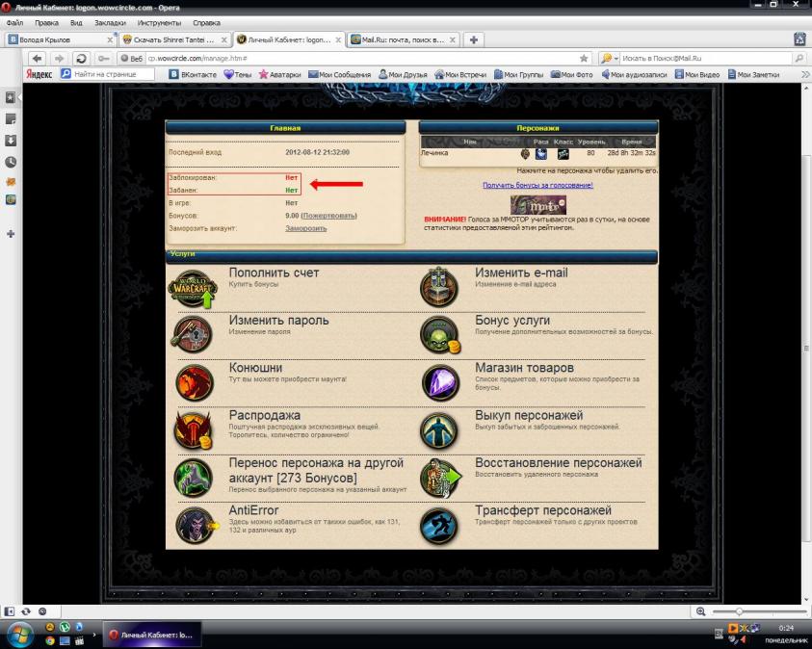Open the search engine dropdown in search field
The height and width of the screenshot is (649, 812).
coord(611,58)
